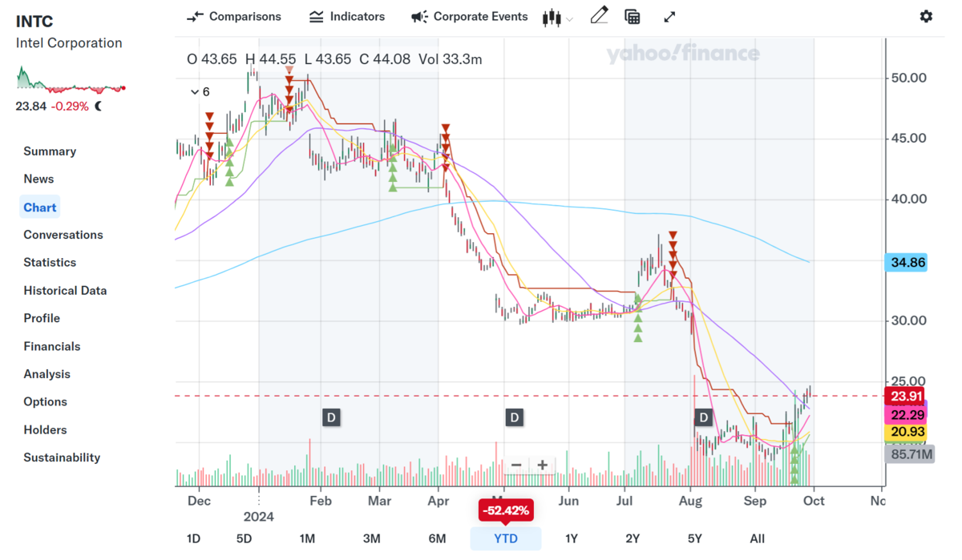This screenshot has height=560, width=962.
Task: Open the candlestick chart type dropdown
Action: (x=557, y=18)
